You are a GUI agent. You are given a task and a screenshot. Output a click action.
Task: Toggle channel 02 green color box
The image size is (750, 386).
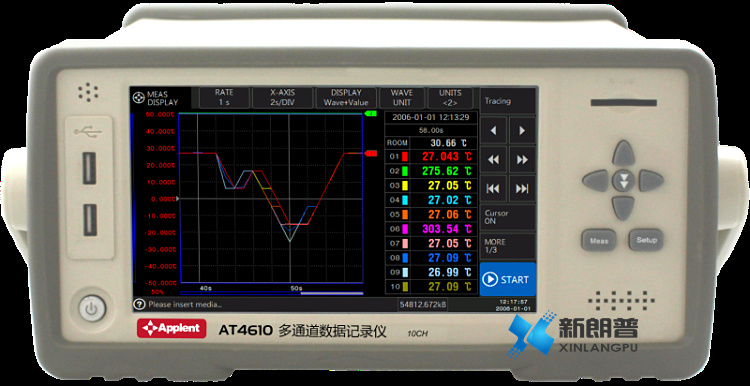coord(405,171)
